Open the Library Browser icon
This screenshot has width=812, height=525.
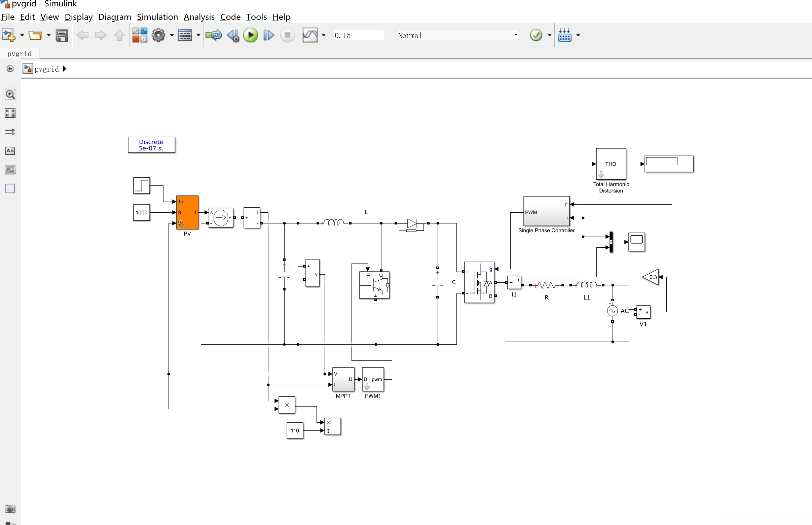[140, 35]
